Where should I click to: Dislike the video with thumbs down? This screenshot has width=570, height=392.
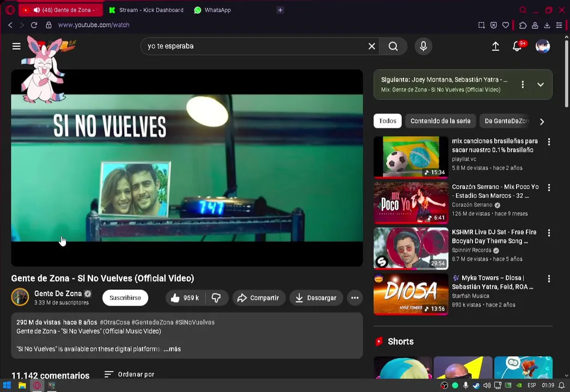click(216, 298)
